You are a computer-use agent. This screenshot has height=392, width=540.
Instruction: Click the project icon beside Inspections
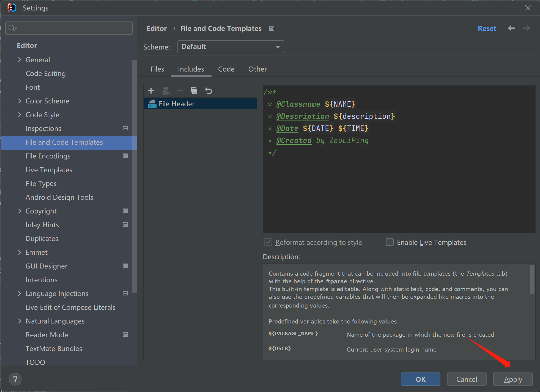point(125,128)
